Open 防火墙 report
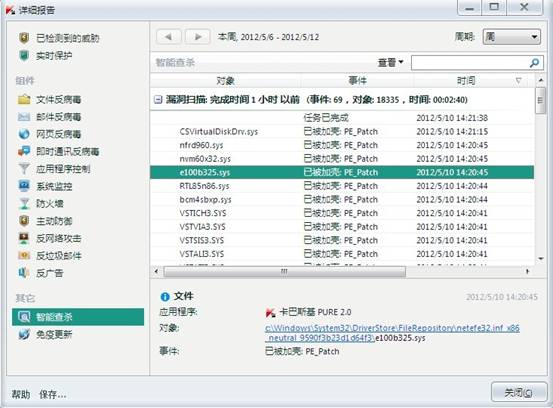The height and width of the screenshot is (408, 553). tap(50, 204)
